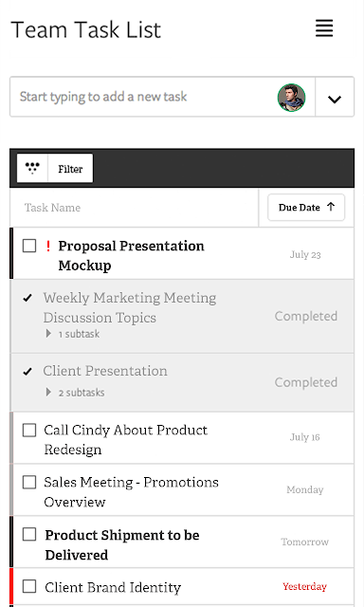Viewport: 364px width, 607px height.
Task: Open the new task options dropdown chevron
Action: point(335,99)
